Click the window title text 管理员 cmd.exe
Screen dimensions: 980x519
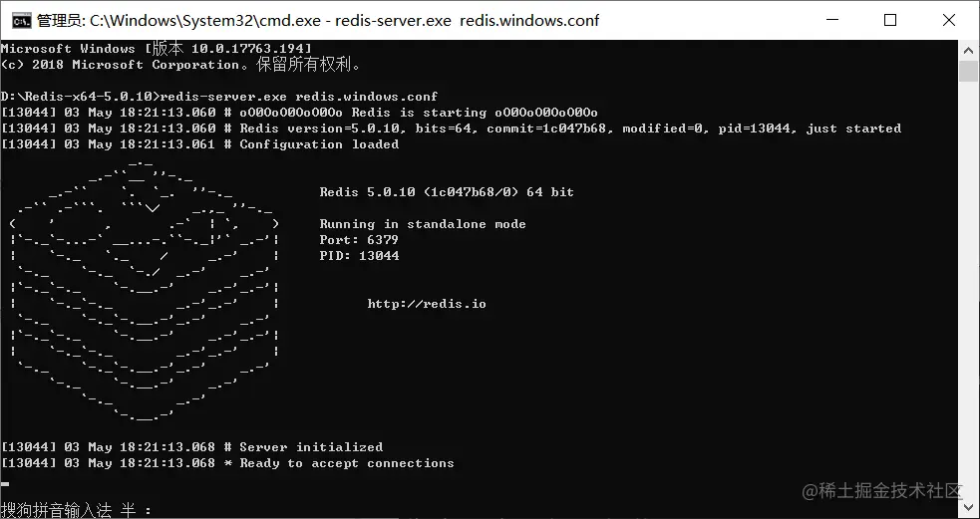pos(317,21)
